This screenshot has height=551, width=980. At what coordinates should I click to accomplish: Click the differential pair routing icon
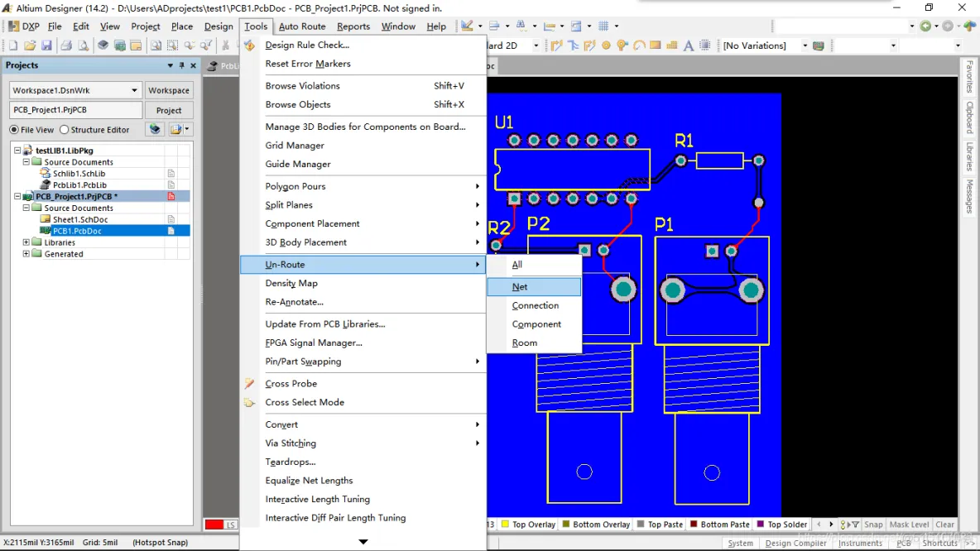(x=589, y=46)
